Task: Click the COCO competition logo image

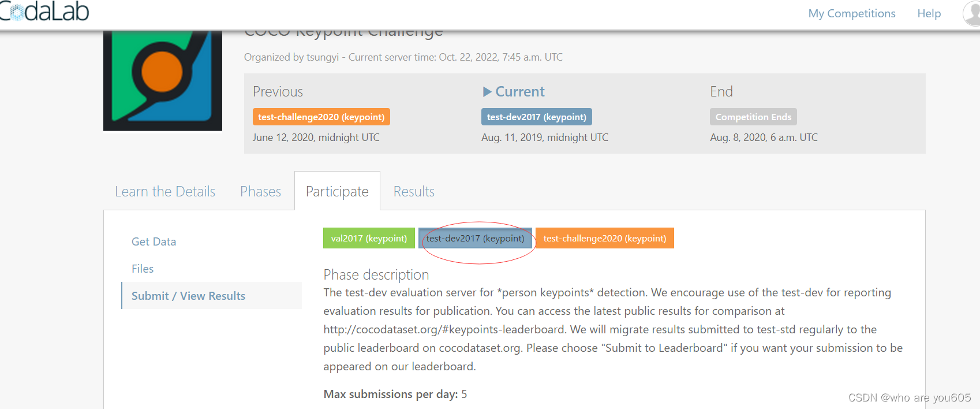Action: point(163,81)
